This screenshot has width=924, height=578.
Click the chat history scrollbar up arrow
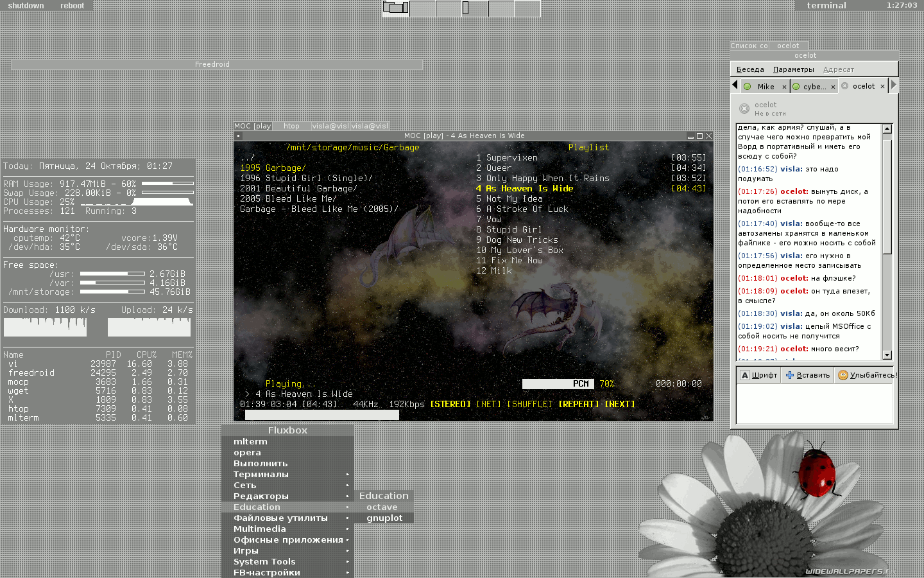coord(887,128)
